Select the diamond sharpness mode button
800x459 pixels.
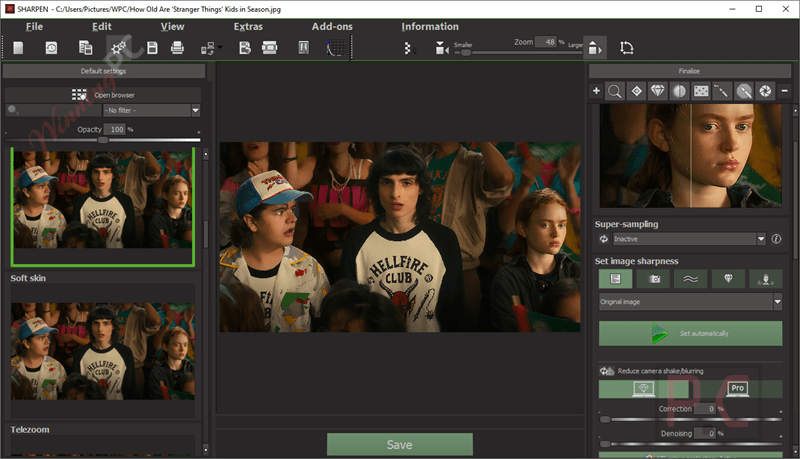(728, 279)
